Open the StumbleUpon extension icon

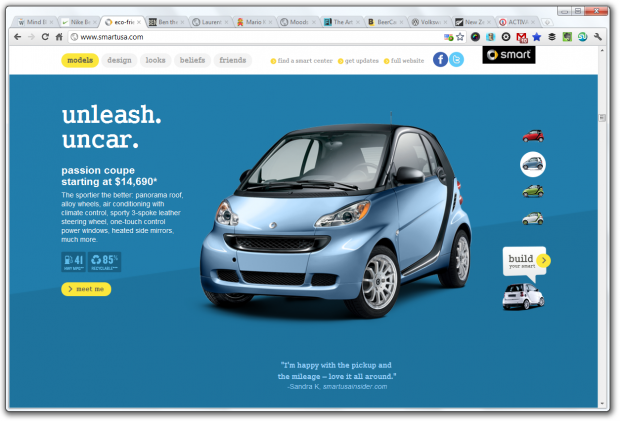[582, 37]
